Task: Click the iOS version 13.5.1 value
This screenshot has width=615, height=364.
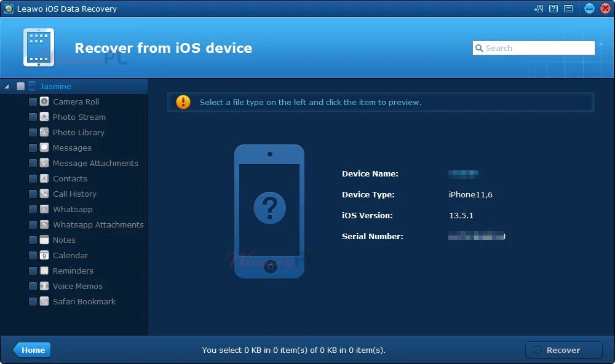Action: click(x=461, y=215)
